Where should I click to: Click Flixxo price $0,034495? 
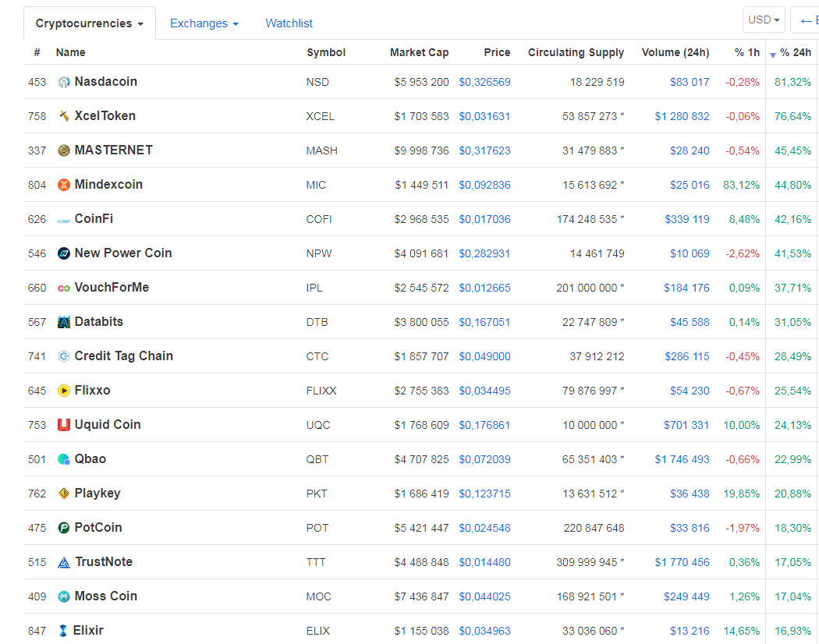click(x=484, y=391)
